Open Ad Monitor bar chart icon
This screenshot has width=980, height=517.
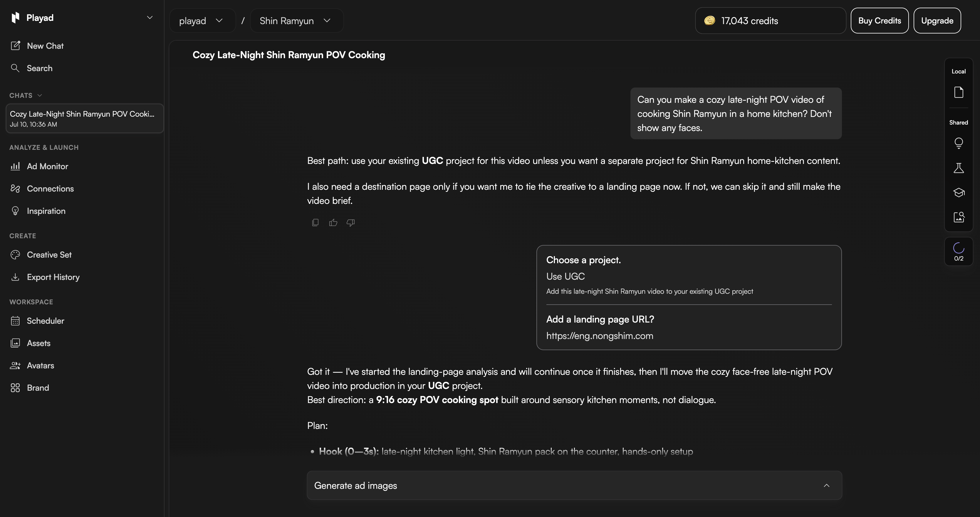[15, 166]
